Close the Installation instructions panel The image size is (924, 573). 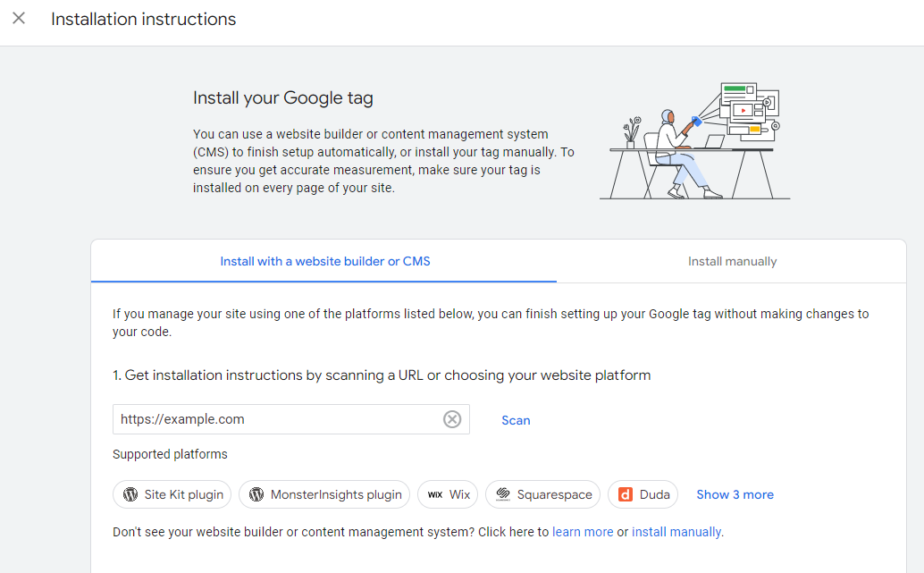point(19,18)
